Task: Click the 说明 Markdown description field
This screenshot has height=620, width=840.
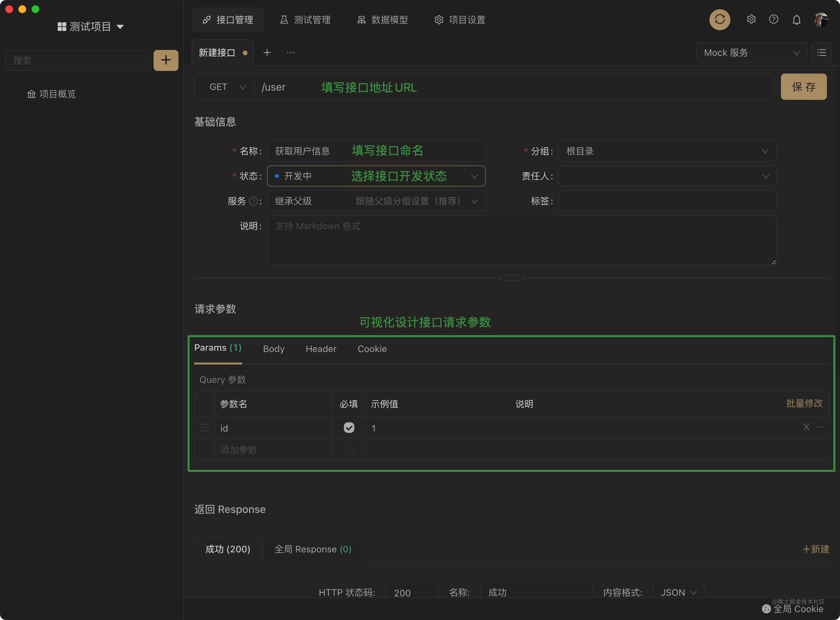Action: click(x=521, y=240)
